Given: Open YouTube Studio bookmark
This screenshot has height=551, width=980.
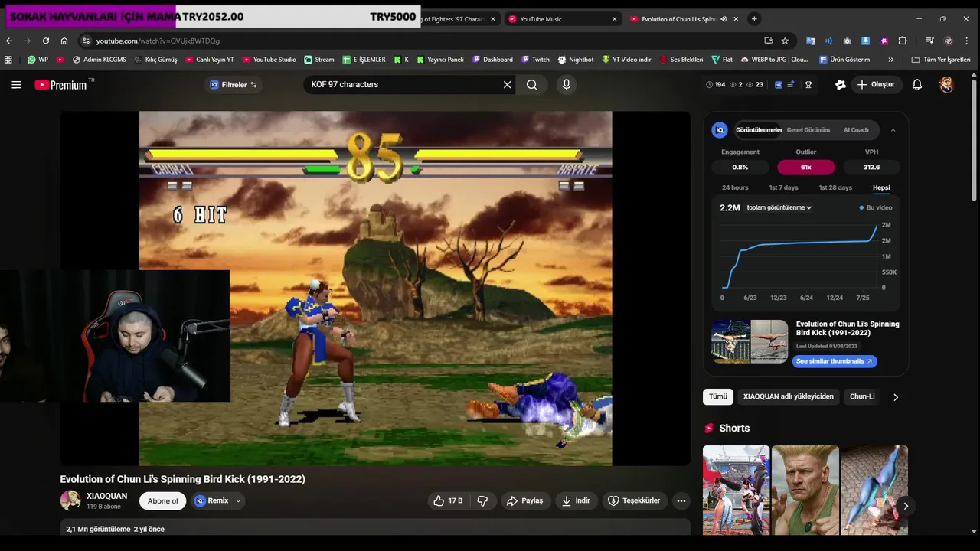Looking at the screenshot, I should 269,59.
